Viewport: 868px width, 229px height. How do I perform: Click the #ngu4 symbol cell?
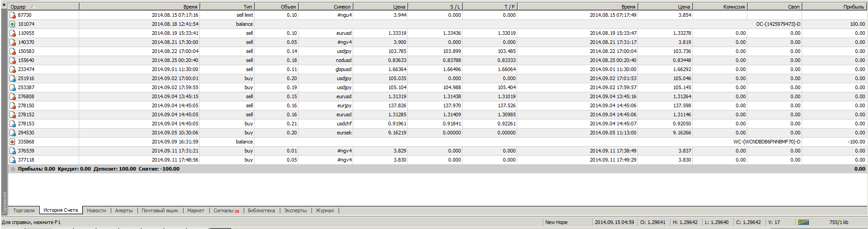click(344, 15)
